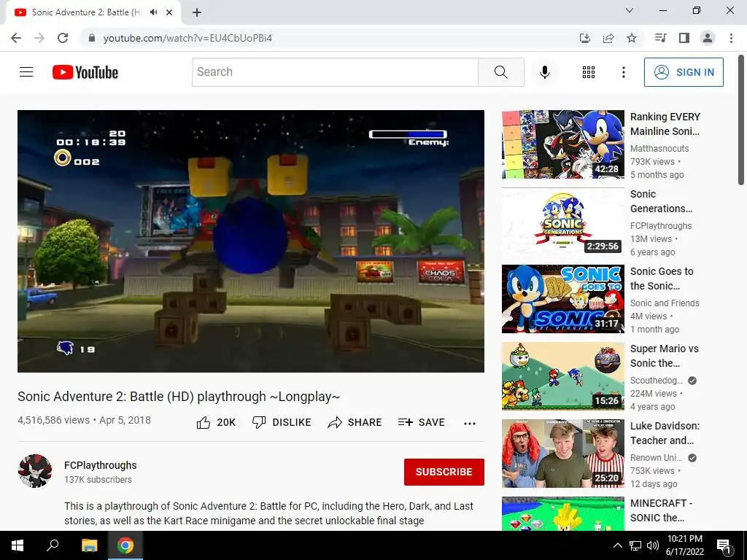Open Windows notification center

(724, 545)
